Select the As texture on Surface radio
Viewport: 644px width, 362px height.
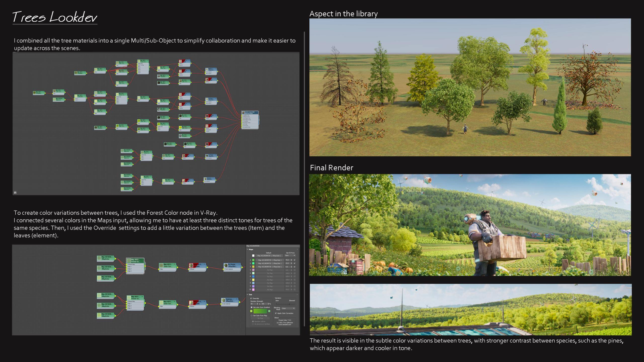click(x=253, y=324)
